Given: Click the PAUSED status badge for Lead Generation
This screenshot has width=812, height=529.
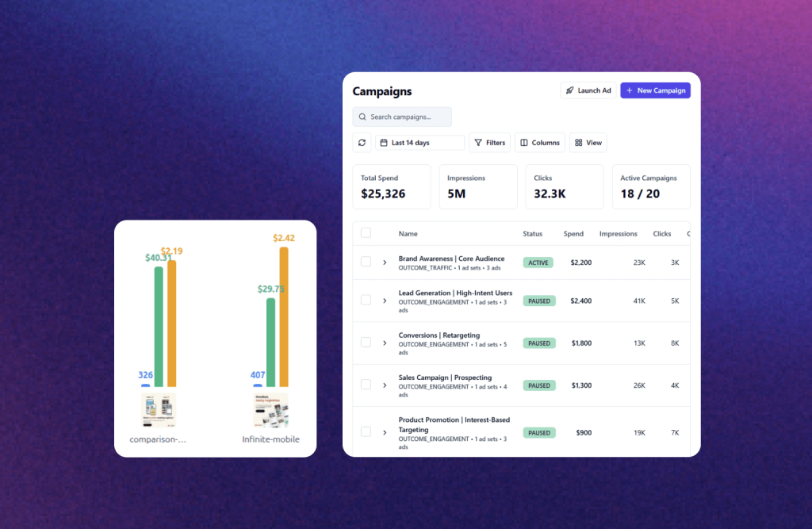Looking at the screenshot, I should pyautogui.click(x=538, y=301).
